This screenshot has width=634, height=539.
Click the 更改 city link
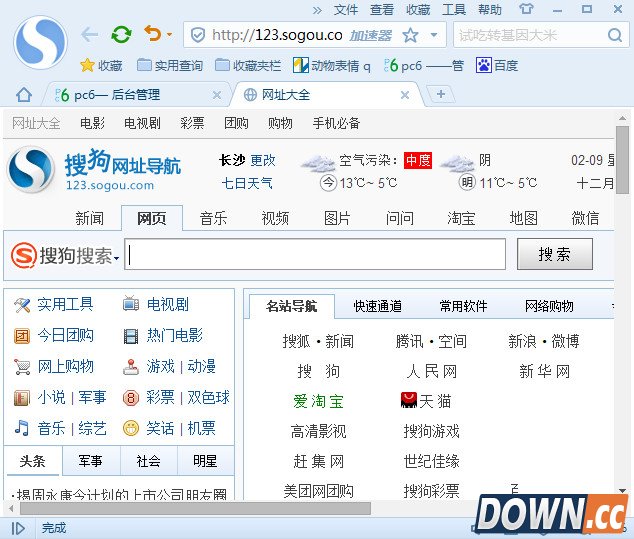point(263,161)
